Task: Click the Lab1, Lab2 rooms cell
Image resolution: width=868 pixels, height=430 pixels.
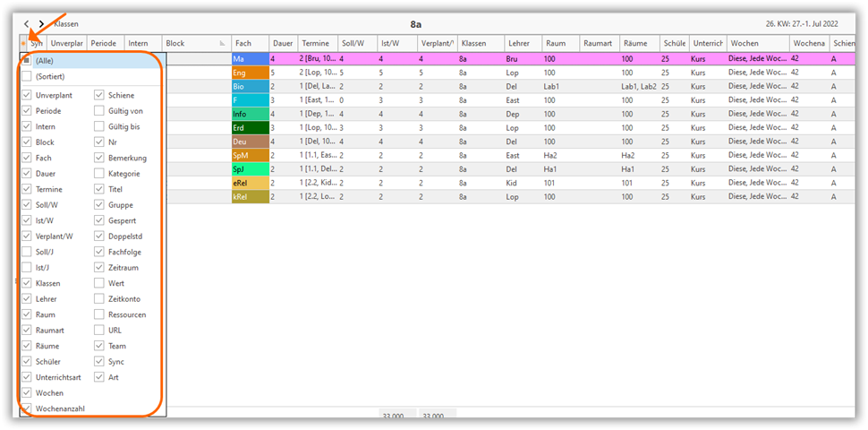Action: coord(637,87)
